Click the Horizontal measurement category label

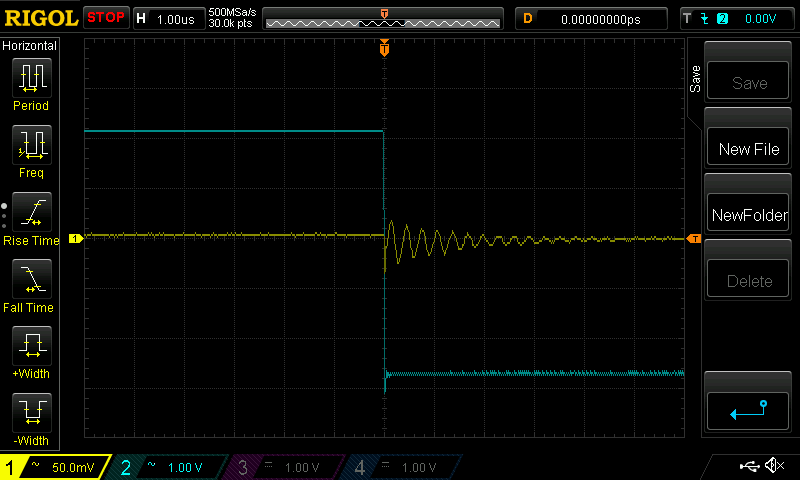pyautogui.click(x=29, y=45)
